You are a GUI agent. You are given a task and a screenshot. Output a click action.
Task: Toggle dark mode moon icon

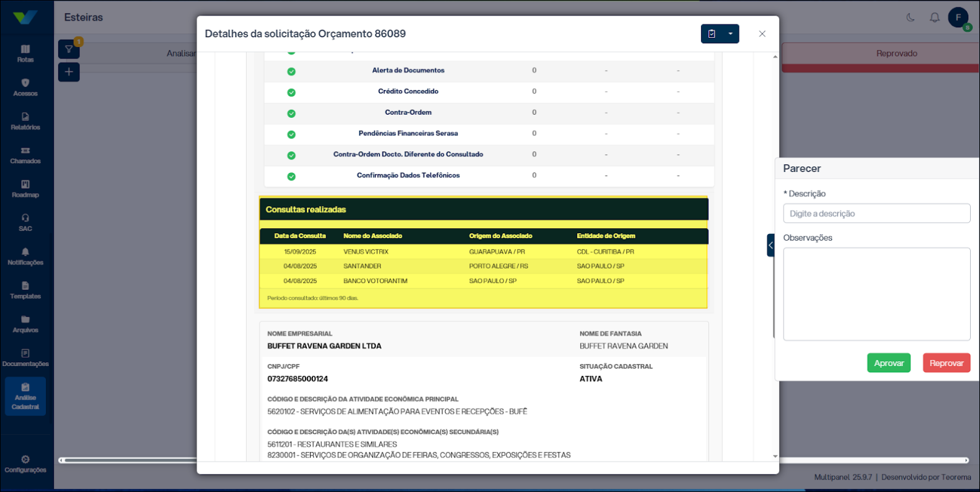coord(910,17)
